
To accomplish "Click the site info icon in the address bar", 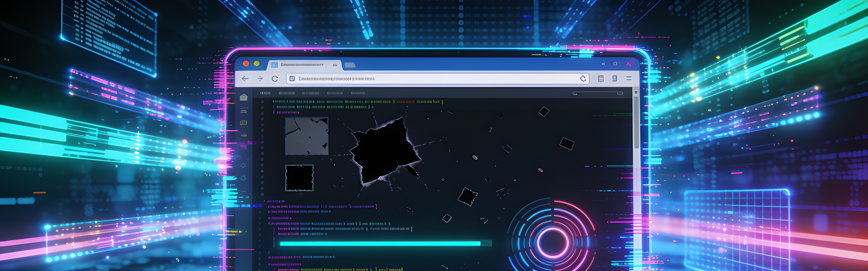I will pyautogui.click(x=292, y=79).
